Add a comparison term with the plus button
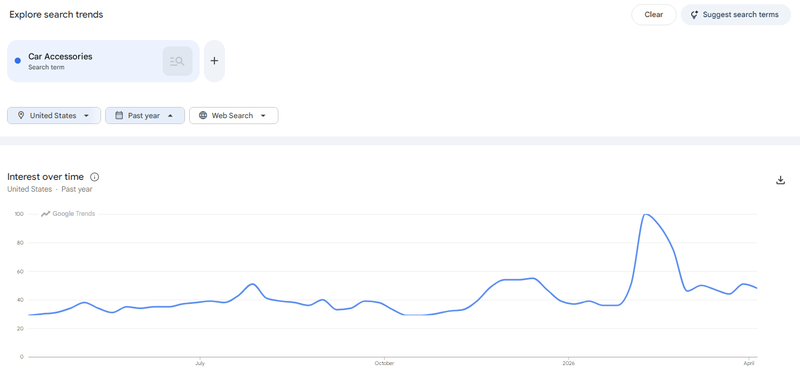 (214, 61)
